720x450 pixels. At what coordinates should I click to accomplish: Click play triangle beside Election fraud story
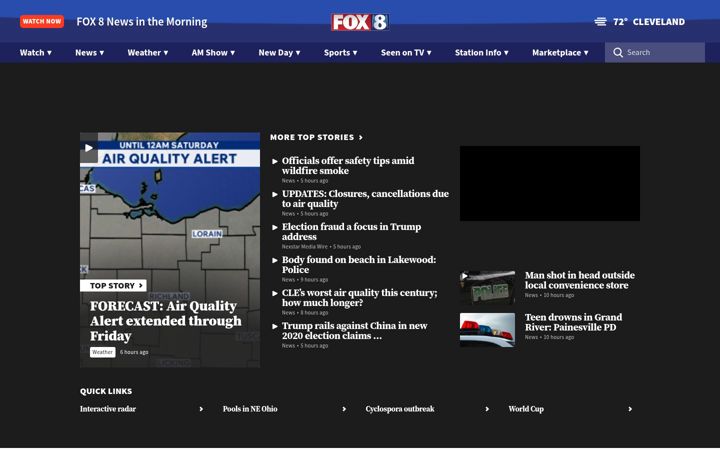[x=275, y=227]
